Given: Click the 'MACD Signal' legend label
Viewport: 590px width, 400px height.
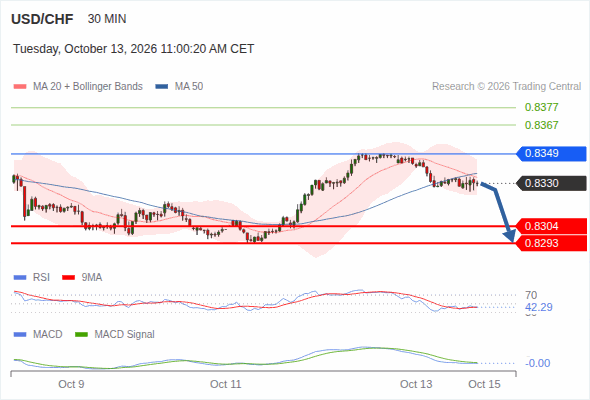Looking at the screenshot, I should pos(125,335).
